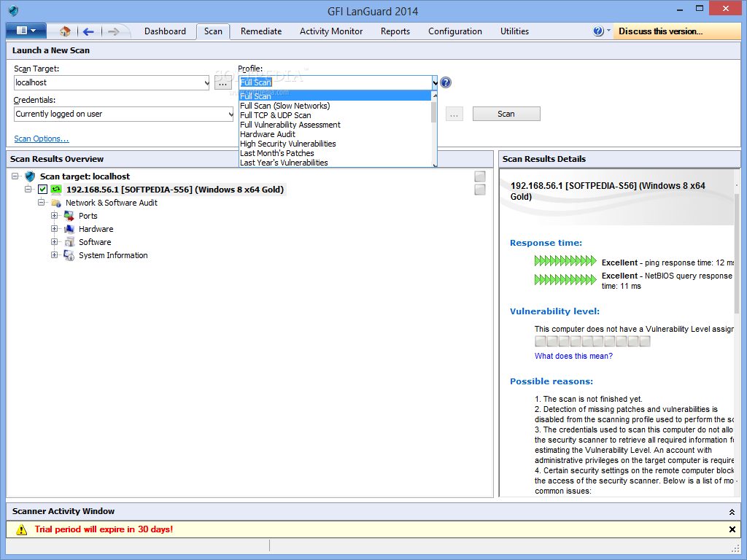Click the GFI LanGuard title bar logo

[13, 10]
